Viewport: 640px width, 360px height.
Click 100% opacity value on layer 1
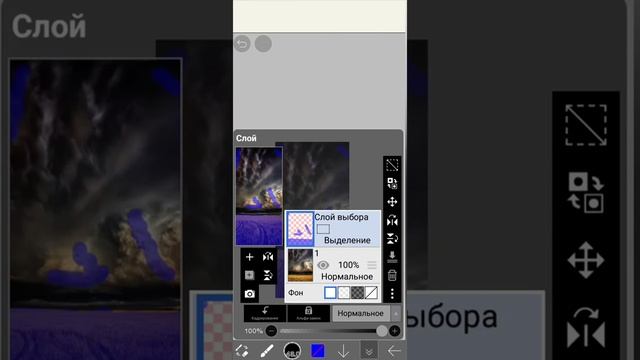click(349, 265)
